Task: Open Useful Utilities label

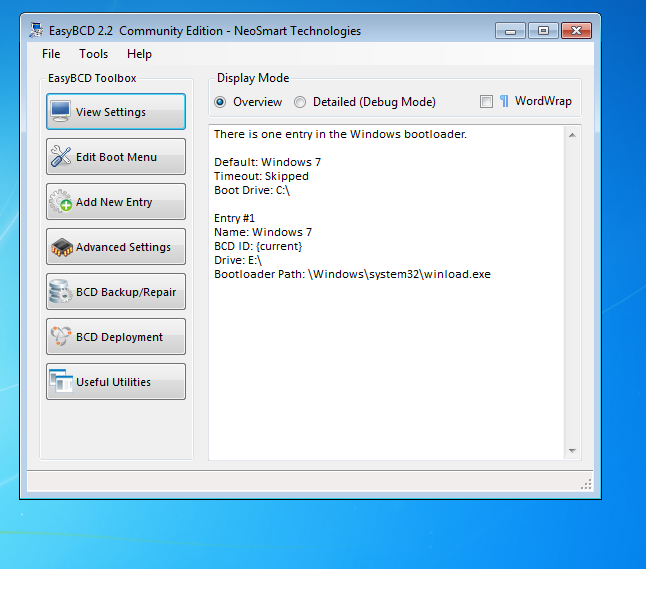Action: coord(113,382)
